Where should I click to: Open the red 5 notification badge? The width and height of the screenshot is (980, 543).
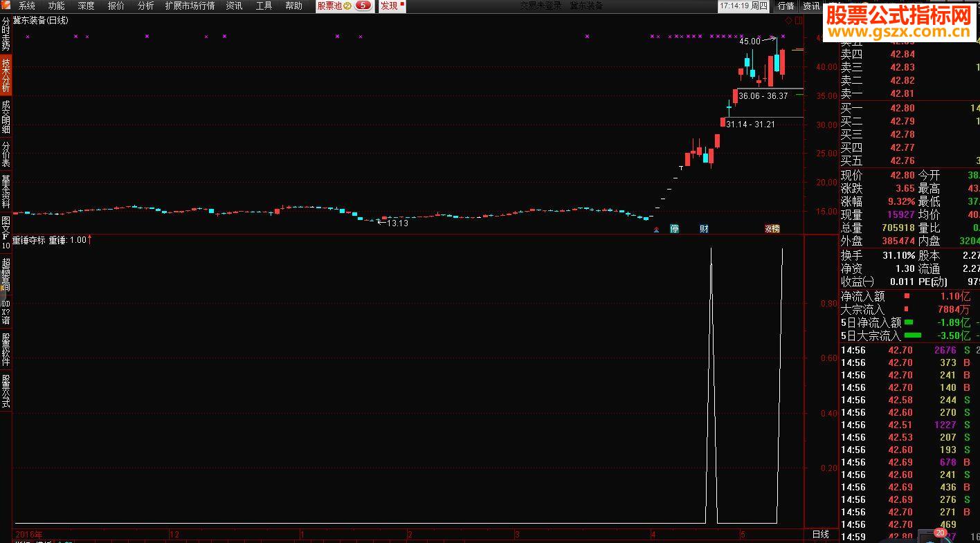click(363, 6)
